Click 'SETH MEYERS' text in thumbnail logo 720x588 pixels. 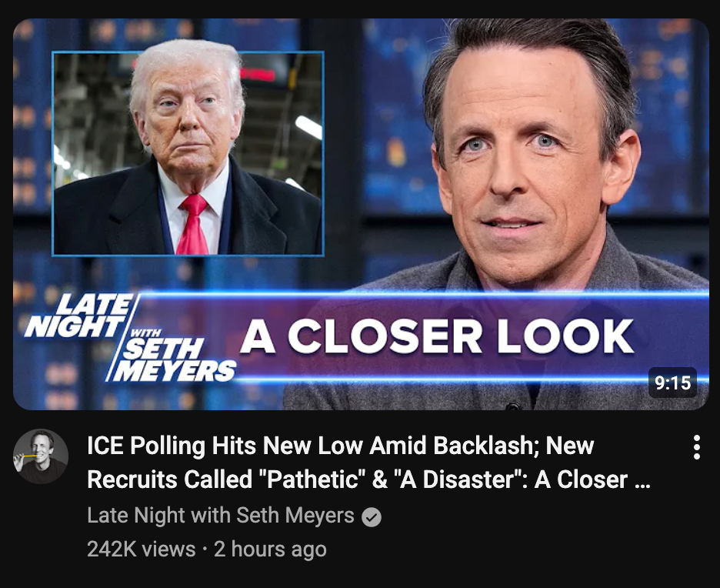coord(174,360)
